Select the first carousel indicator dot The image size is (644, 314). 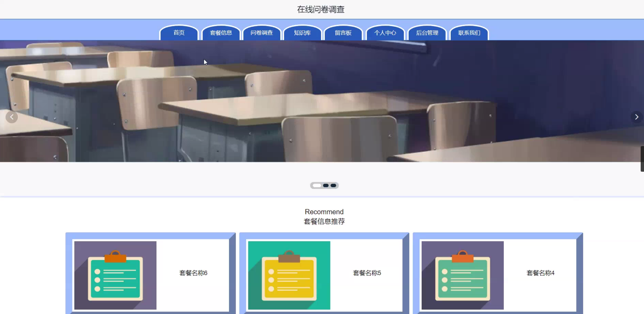click(x=317, y=185)
